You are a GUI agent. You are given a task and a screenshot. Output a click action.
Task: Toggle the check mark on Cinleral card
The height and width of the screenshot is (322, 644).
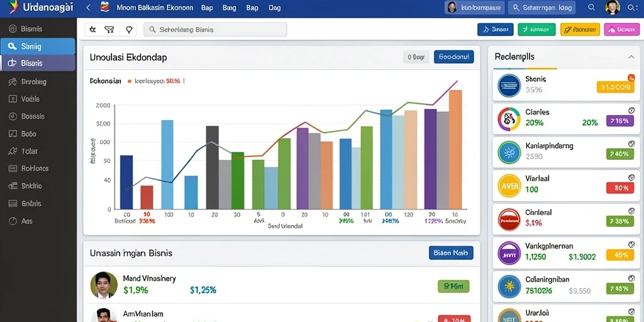631,211
